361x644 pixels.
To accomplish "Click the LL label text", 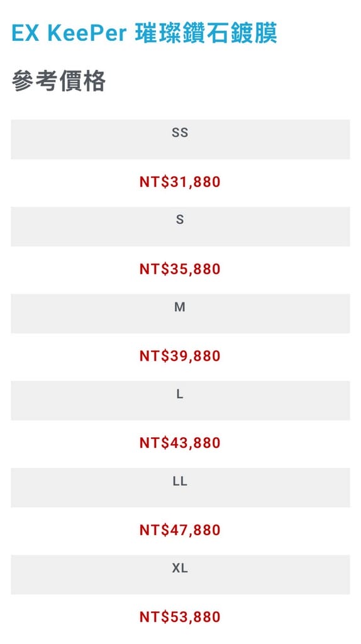I will click(x=180, y=481).
